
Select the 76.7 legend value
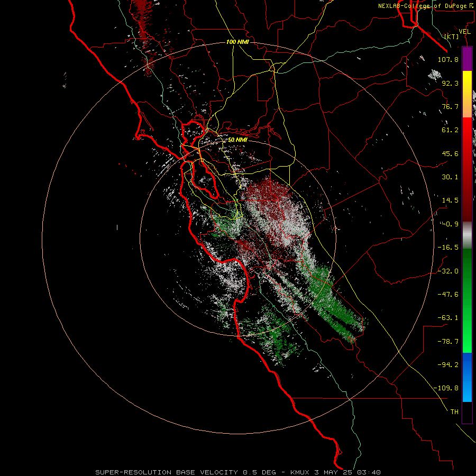point(450,106)
